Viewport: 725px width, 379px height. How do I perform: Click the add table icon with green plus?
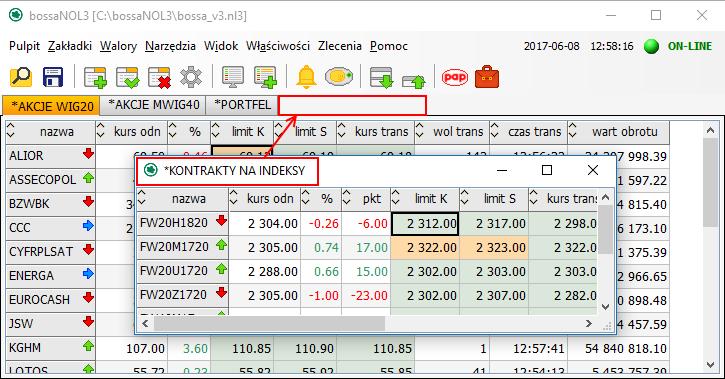coord(95,77)
